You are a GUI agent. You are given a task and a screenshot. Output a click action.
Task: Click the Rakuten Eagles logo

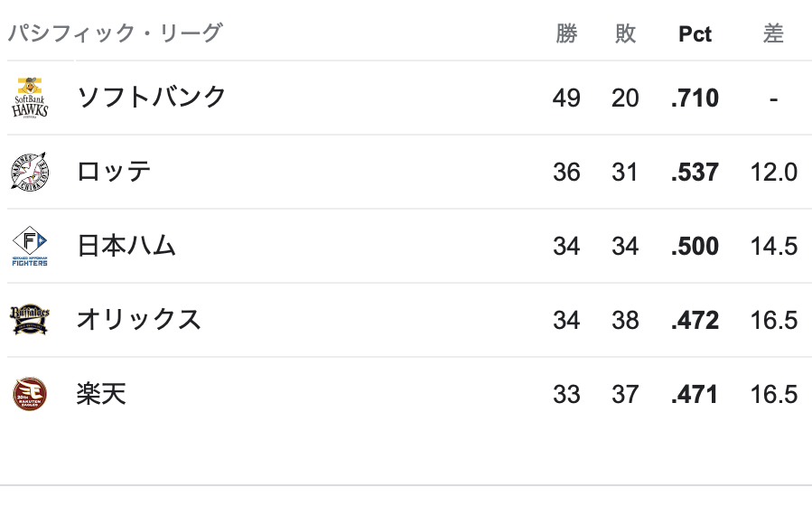coord(30,394)
